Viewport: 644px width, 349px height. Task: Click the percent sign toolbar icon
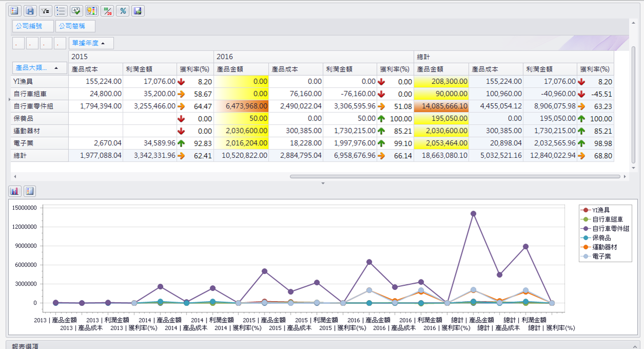[123, 11]
